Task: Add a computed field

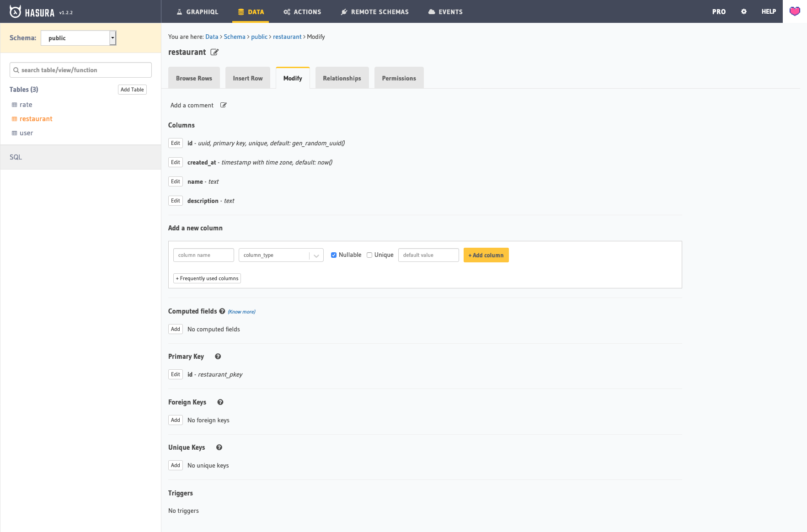Action: pos(176,329)
